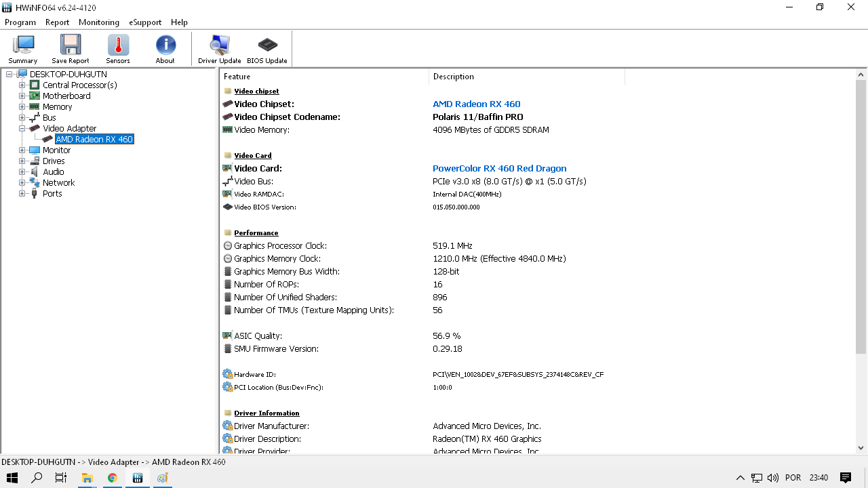Click the Video Adapter card icon
This screenshot has width=868, height=488.
point(35,129)
